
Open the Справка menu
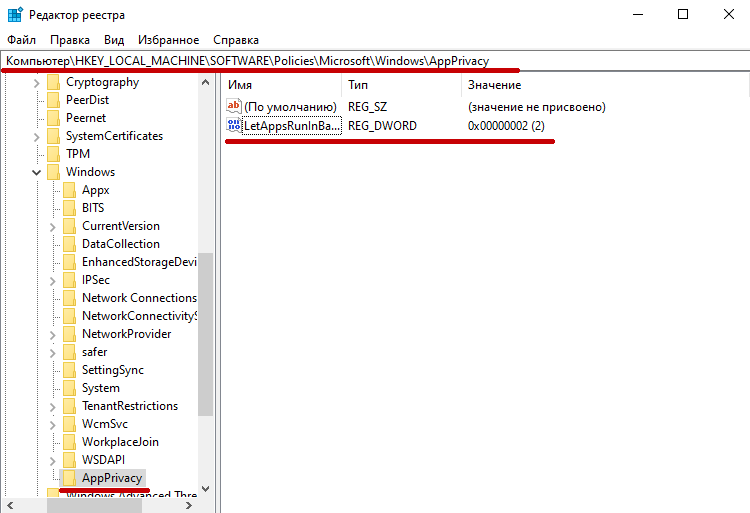pyautogui.click(x=236, y=40)
